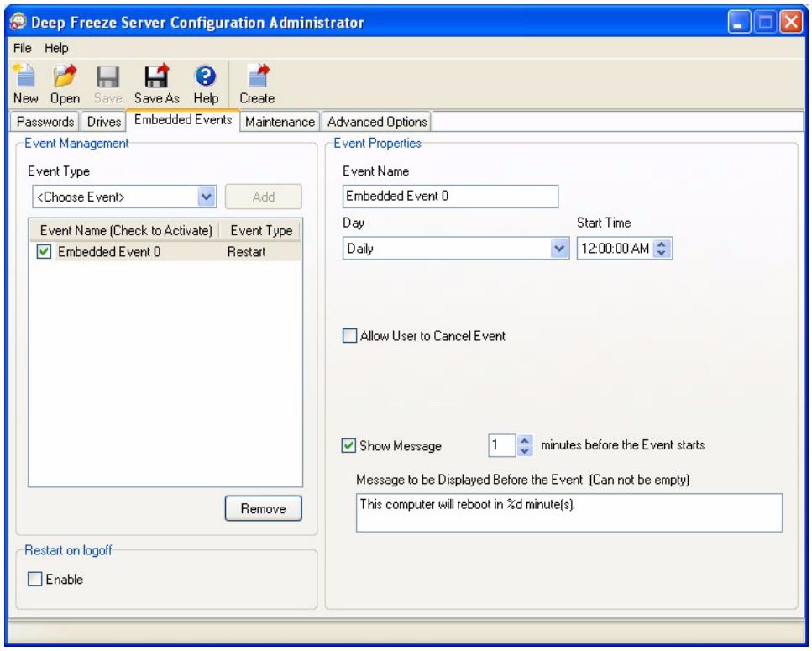
Task: Decrease the Start Time with down arrow
Action: click(662, 253)
